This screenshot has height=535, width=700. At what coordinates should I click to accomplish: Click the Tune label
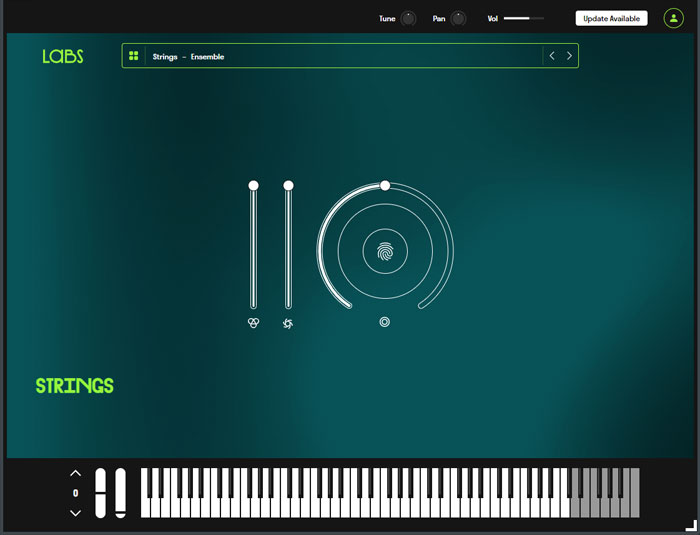[x=387, y=19]
